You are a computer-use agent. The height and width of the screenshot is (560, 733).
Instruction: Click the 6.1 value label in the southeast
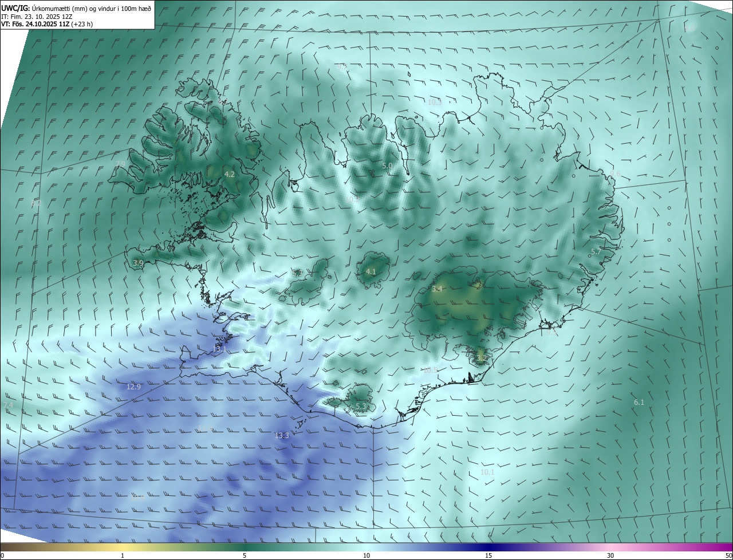pos(639,403)
